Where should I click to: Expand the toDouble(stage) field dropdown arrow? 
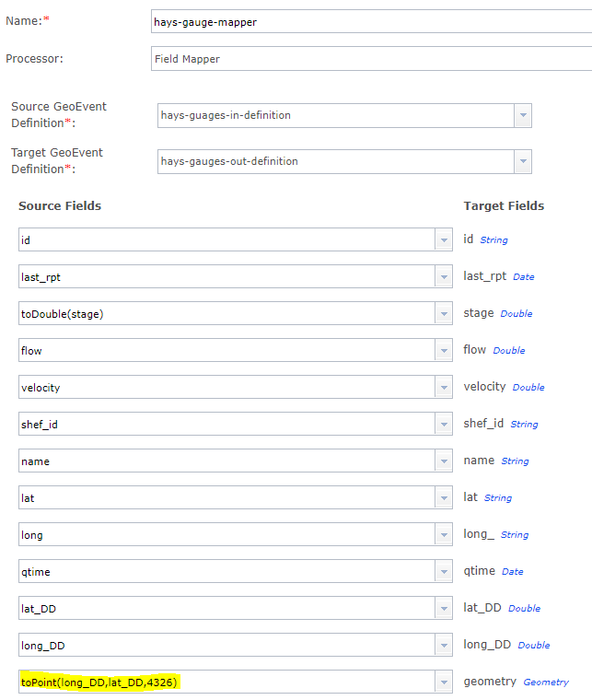(x=443, y=313)
